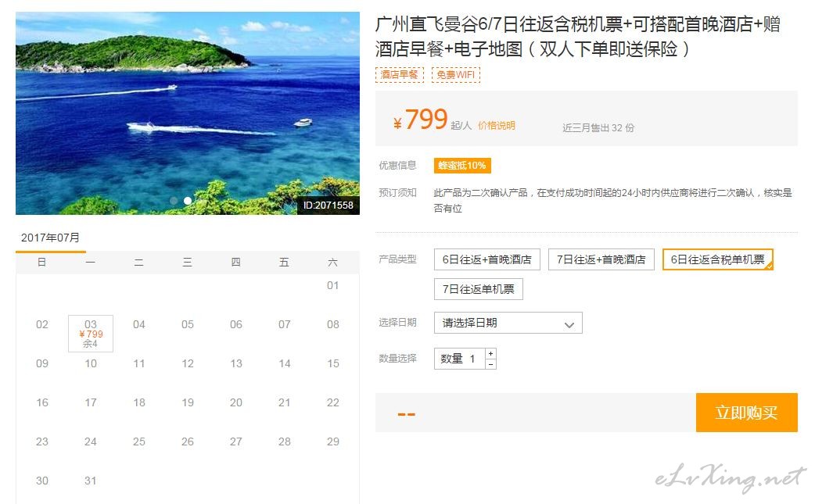Pick July 03 with ¥799 price
This screenshot has height=504, width=815.
[x=91, y=333]
